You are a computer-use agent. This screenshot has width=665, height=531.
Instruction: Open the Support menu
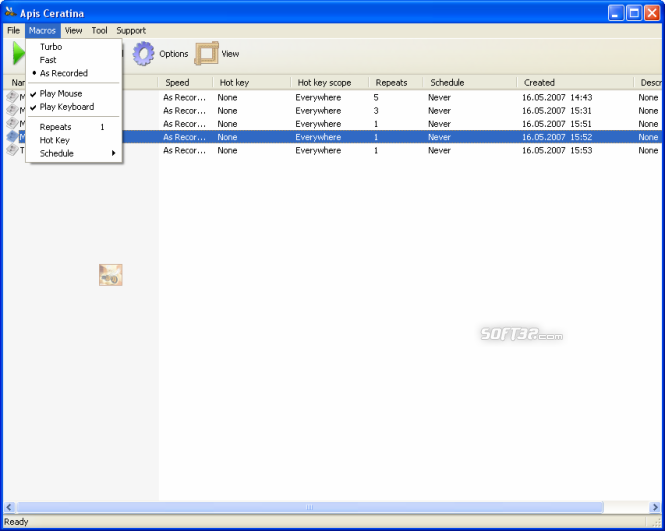(131, 31)
